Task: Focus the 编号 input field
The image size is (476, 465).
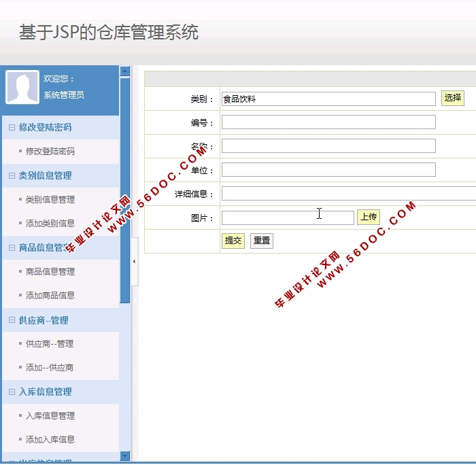Action: (x=328, y=122)
